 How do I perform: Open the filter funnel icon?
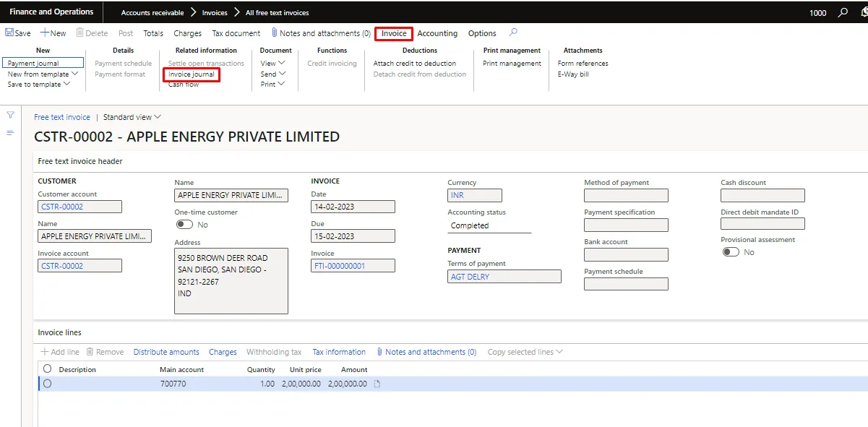point(10,115)
